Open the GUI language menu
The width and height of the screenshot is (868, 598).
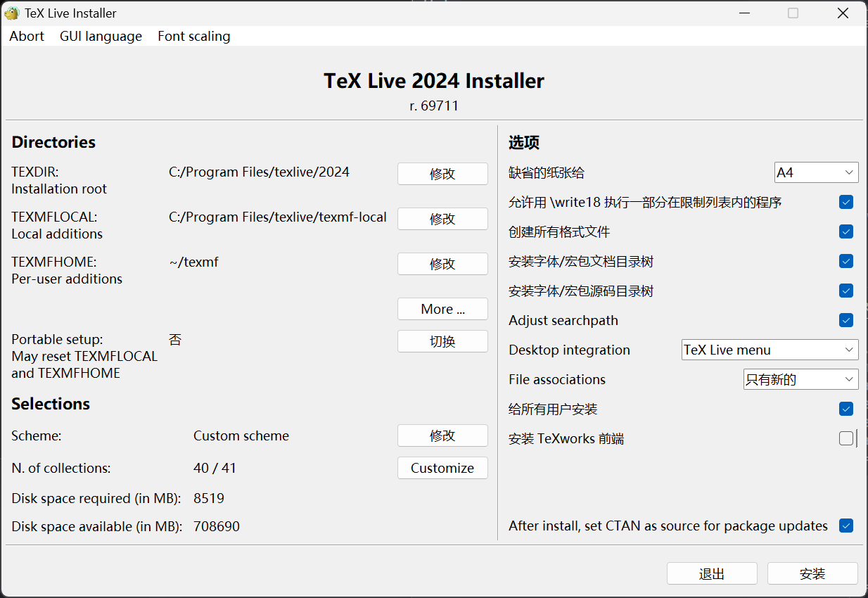coord(101,36)
